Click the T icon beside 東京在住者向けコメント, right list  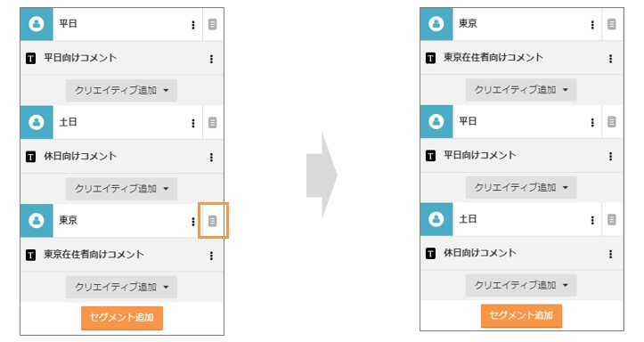pyautogui.click(x=430, y=58)
